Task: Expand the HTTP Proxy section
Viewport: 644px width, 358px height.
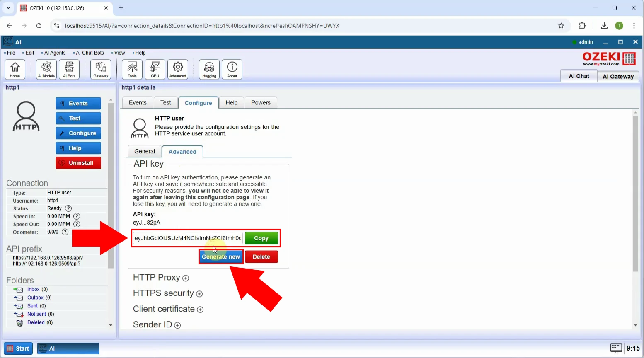Action: coord(186,278)
